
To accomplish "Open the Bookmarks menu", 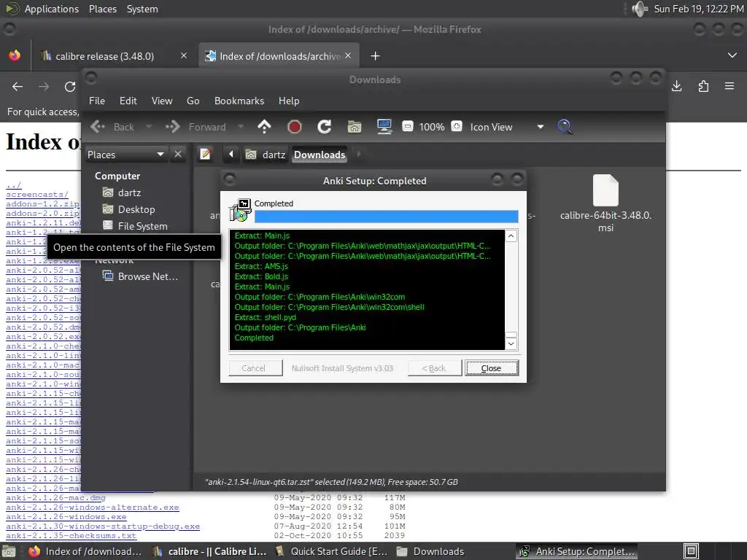I will pyautogui.click(x=239, y=101).
